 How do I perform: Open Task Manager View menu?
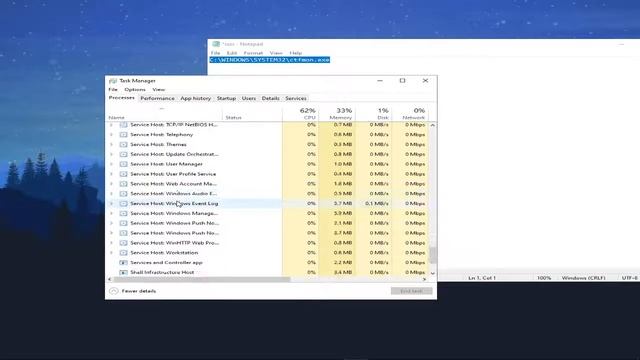coord(158,89)
